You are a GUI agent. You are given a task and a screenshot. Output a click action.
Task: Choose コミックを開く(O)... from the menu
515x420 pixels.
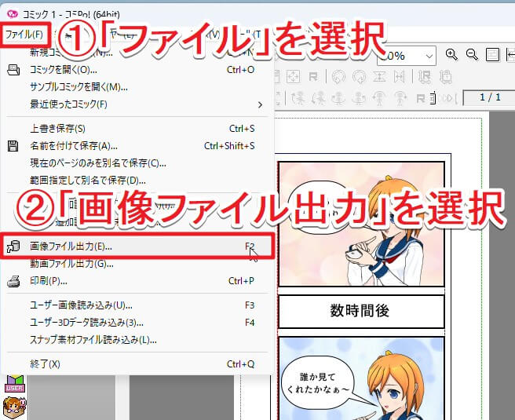[x=137, y=70]
